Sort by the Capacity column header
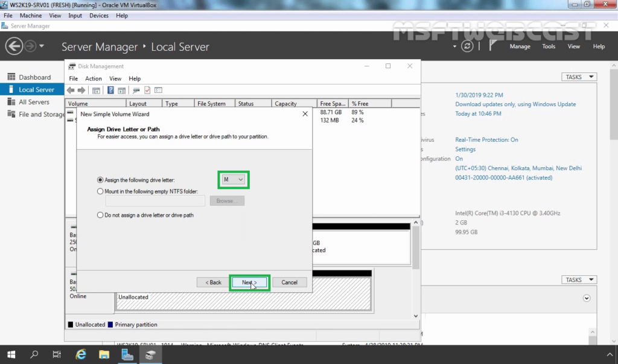Viewport: 618px width, 364px height. (294, 104)
